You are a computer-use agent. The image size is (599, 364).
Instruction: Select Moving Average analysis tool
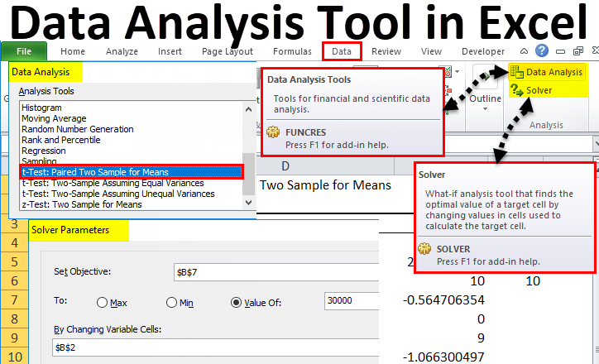pyautogui.click(x=54, y=118)
